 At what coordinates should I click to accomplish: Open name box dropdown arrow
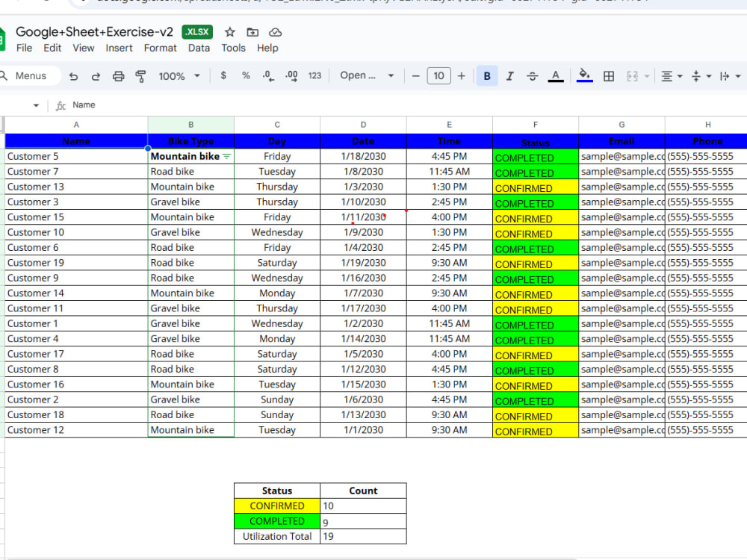coord(36,105)
